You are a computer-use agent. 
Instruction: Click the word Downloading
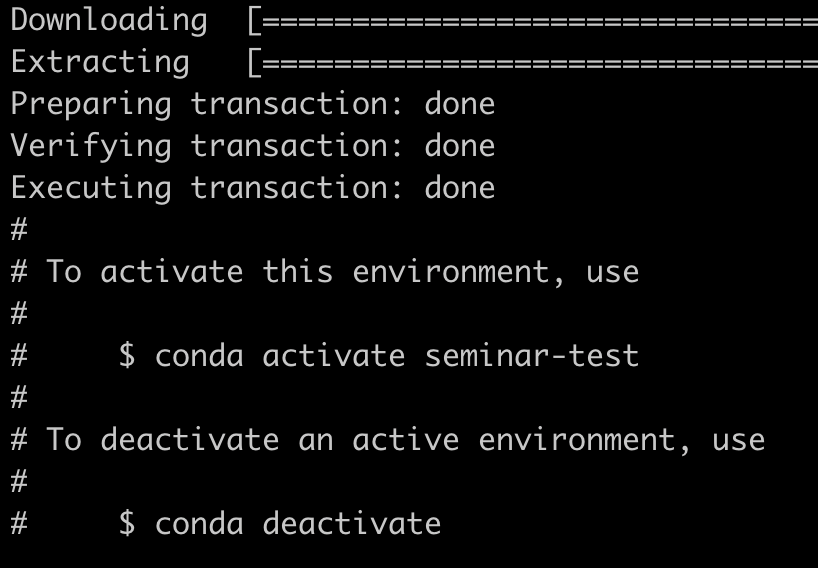[109, 21]
